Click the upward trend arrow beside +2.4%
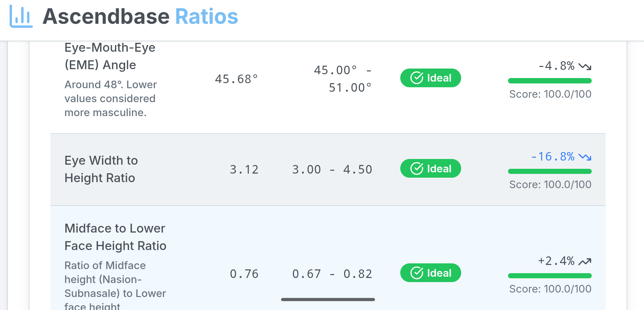644x310 pixels. [x=585, y=262]
